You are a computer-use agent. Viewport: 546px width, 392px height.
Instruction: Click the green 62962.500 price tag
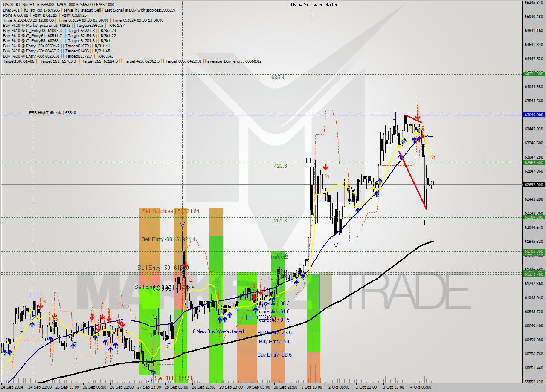[x=533, y=163]
